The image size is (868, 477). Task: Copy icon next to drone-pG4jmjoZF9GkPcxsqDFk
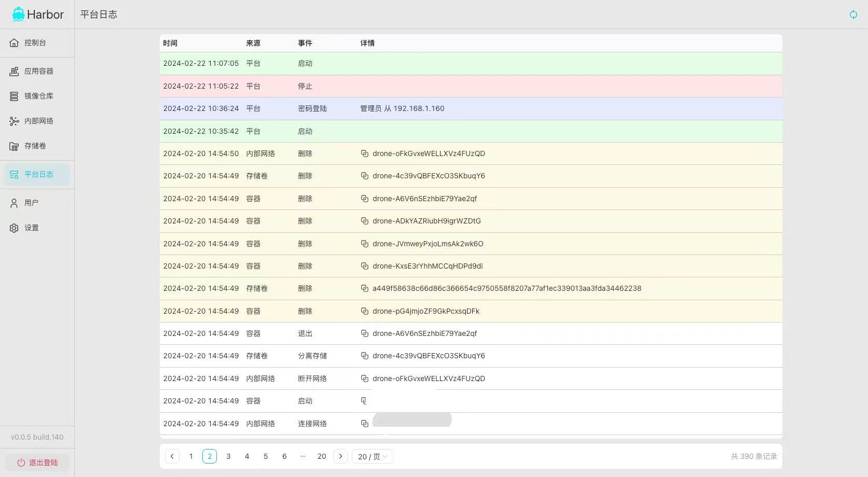pos(365,311)
